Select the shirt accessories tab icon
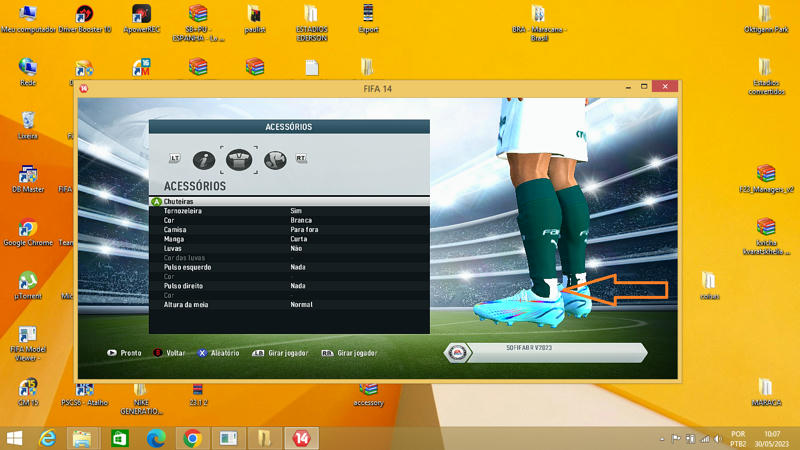The width and height of the screenshot is (800, 450). click(239, 160)
